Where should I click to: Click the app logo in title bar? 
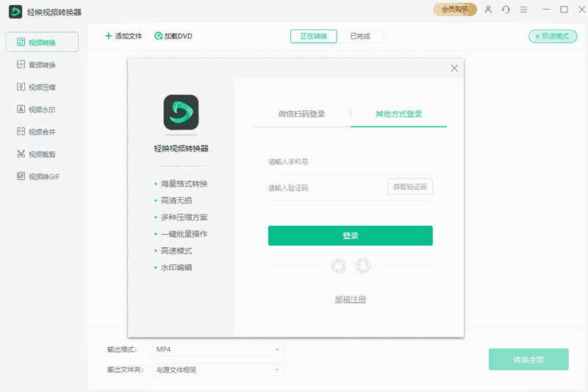(15, 12)
